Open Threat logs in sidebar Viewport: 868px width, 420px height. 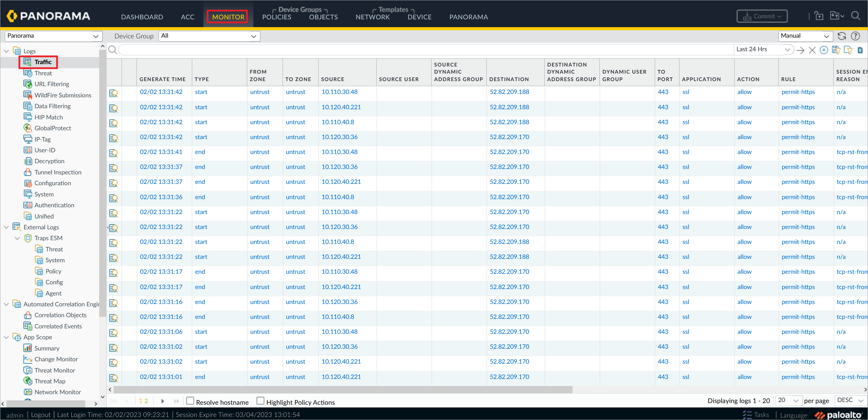point(43,73)
